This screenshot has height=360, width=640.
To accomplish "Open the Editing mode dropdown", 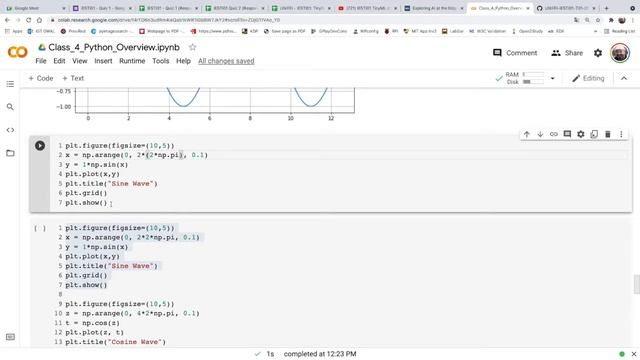I will coord(588,78).
